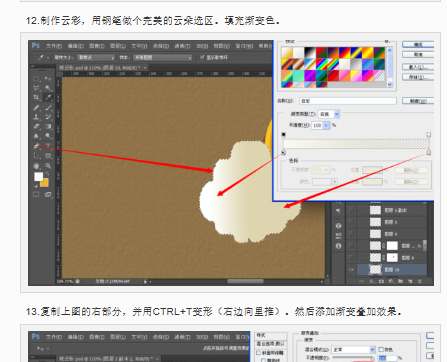Image resolution: width=447 pixels, height=362 pixels.
Task: Add layer style via fx icon at Layers bottom
Action: (x=372, y=281)
